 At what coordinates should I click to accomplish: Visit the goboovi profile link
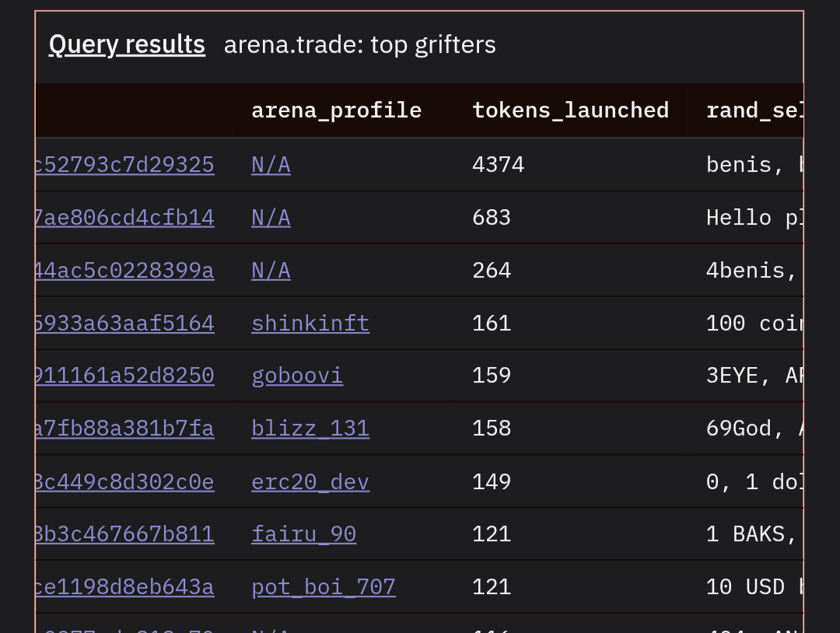(x=296, y=376)
